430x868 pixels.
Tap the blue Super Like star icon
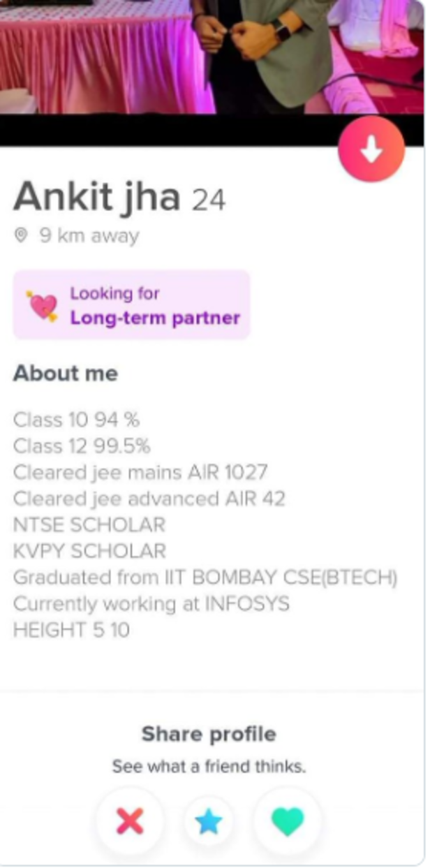(209, 823)
